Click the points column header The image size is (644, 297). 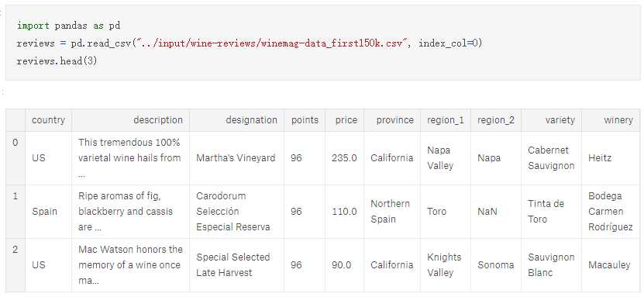[305, 120]
